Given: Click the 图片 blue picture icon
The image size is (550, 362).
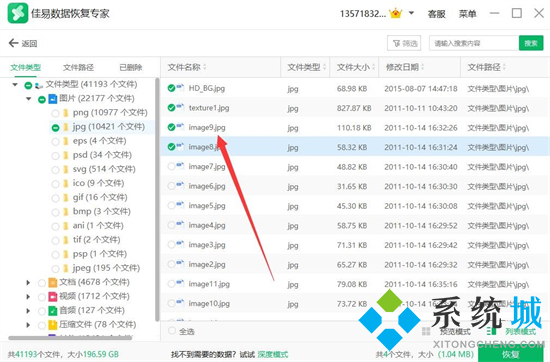Looking at the screenshot, I should 52,99.
